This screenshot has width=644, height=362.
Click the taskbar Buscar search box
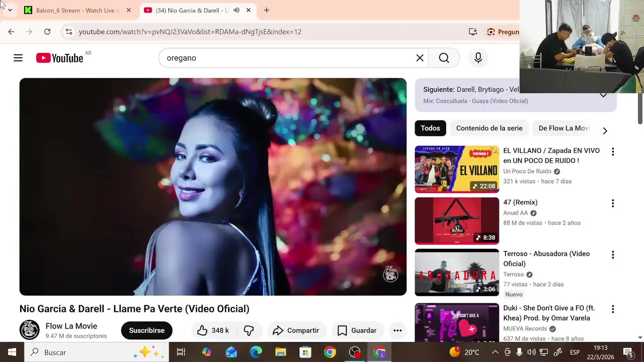[97, 352]
